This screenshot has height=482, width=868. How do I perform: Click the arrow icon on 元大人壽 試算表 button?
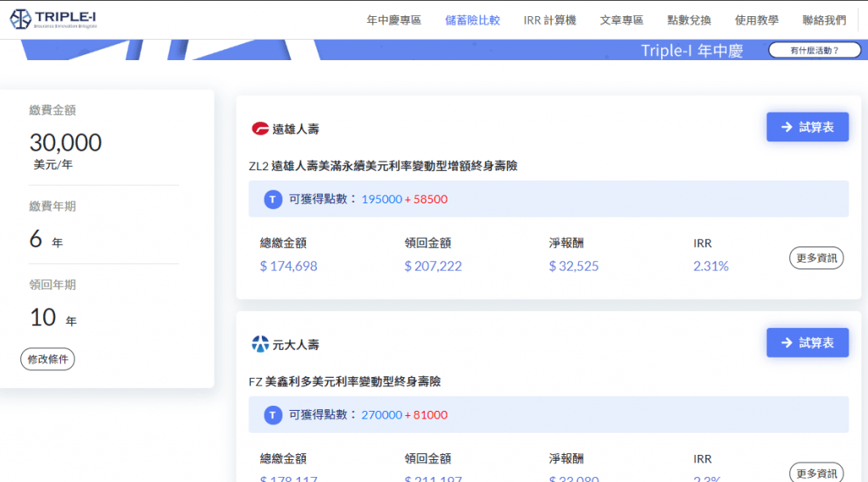(x=787, y=343)
